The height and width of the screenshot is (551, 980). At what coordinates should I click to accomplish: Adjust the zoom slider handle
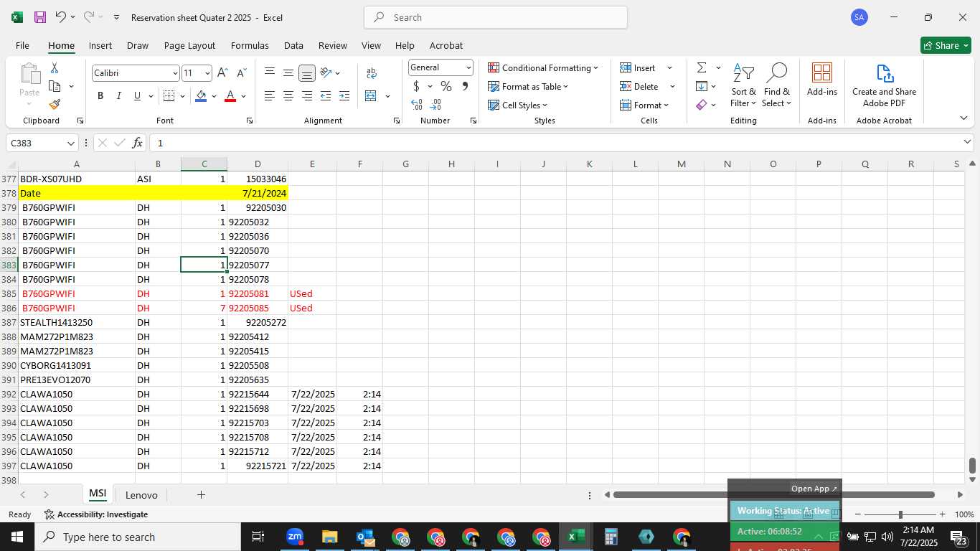(900, 514)
